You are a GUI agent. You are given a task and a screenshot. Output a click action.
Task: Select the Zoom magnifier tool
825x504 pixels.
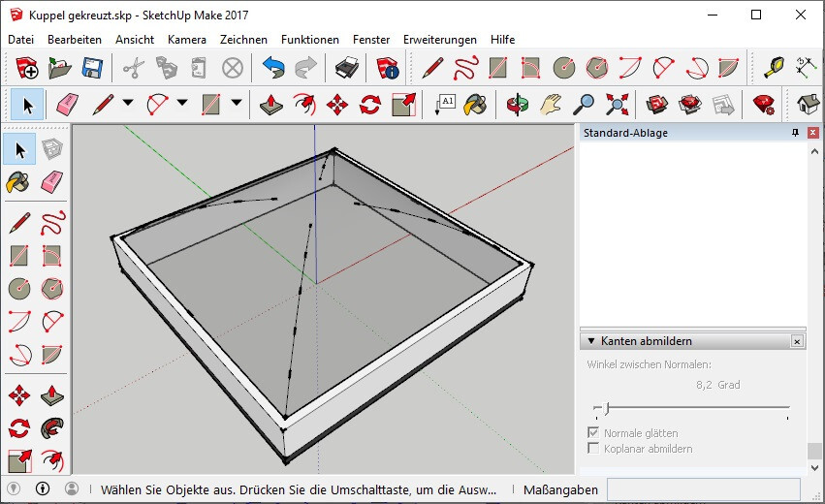[x=584, y=104]
